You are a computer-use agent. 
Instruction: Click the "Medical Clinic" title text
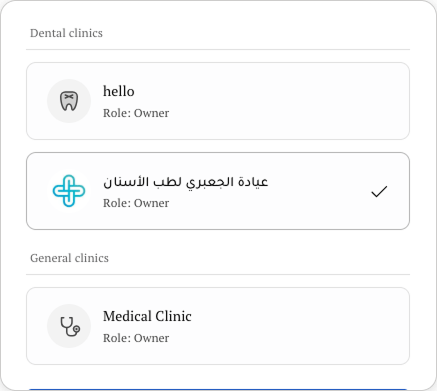[147, 316]
